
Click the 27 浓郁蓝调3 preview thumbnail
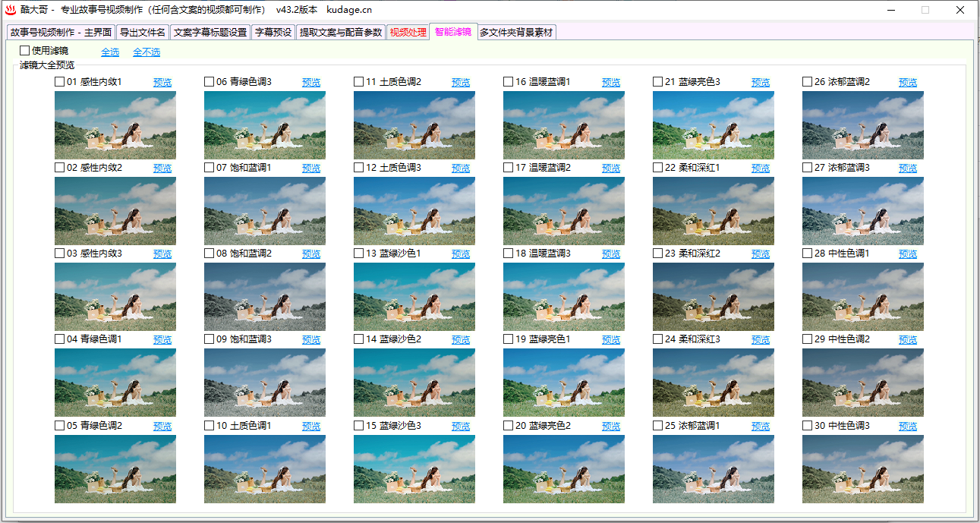(863, 211)
